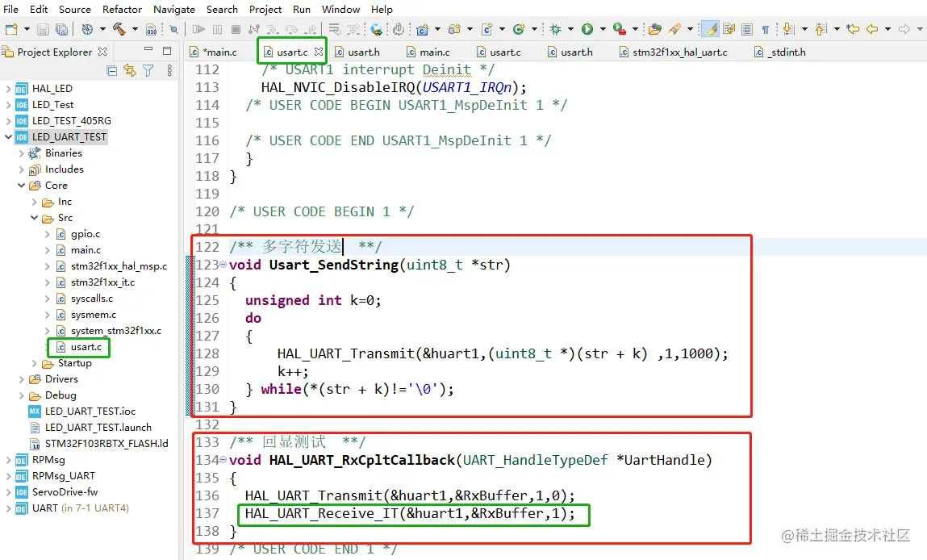Open dropdown arrow next to hammer Build icon
Image resolution: width=927 pixels, height=560 pixels.
[x=134, y=29]
